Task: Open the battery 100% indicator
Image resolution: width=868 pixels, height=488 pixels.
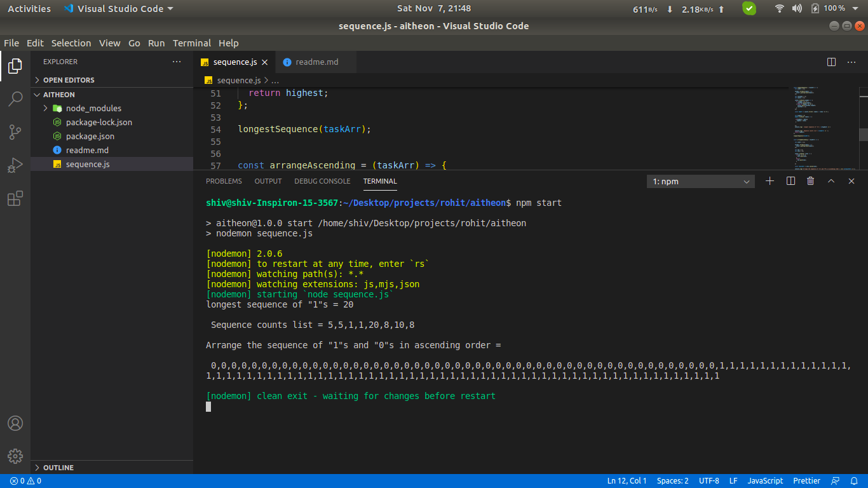Action: click(829, 9)
